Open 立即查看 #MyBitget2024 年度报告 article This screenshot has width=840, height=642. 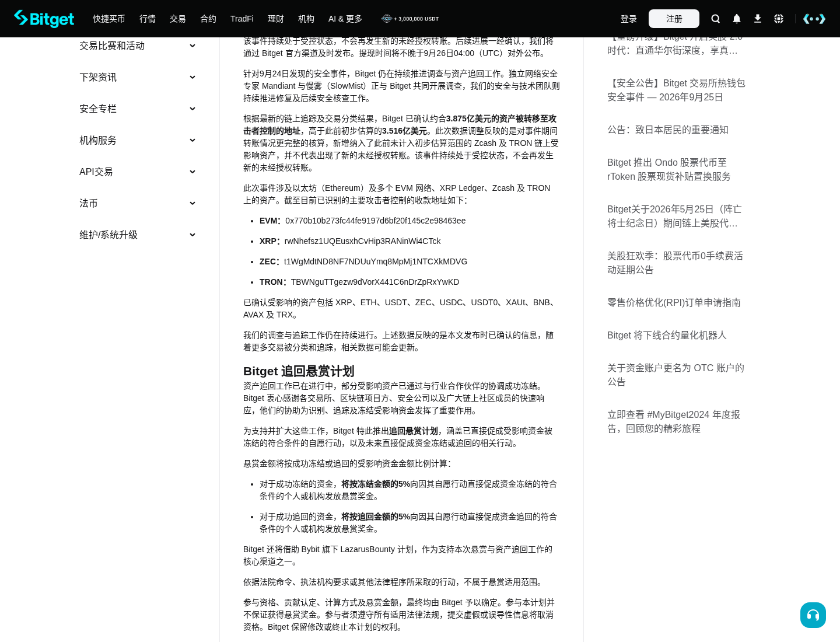point(674,421)
